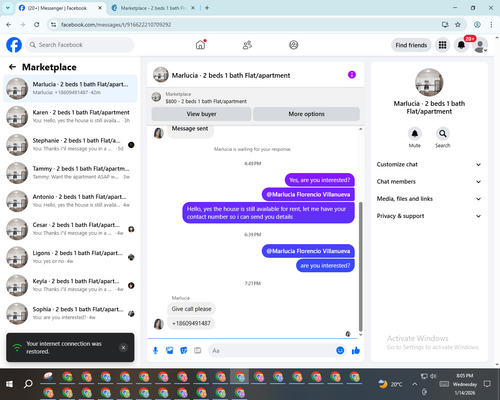The width and height of the screenshot is (500, 400).
Task: Open Windows taskbar search
Action: 28,384
